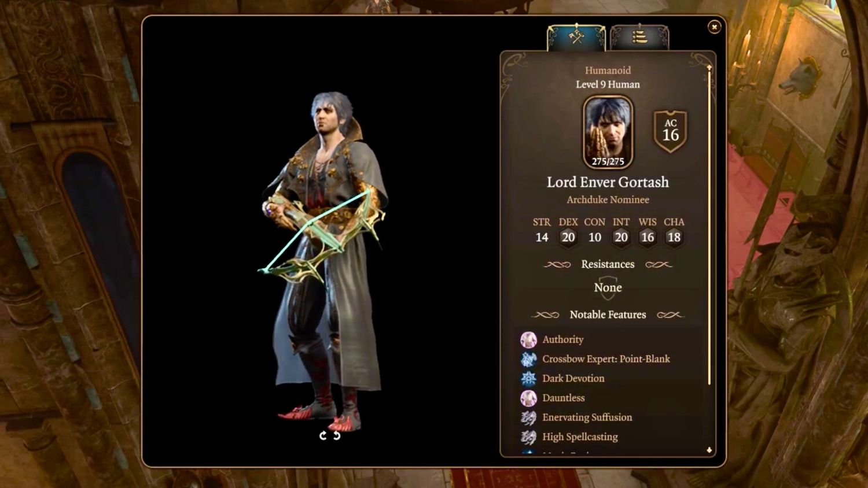Click the Dark Devotion feature icon
The height and width of the screenshot is (488, 868).
click(x=528, y=379)
